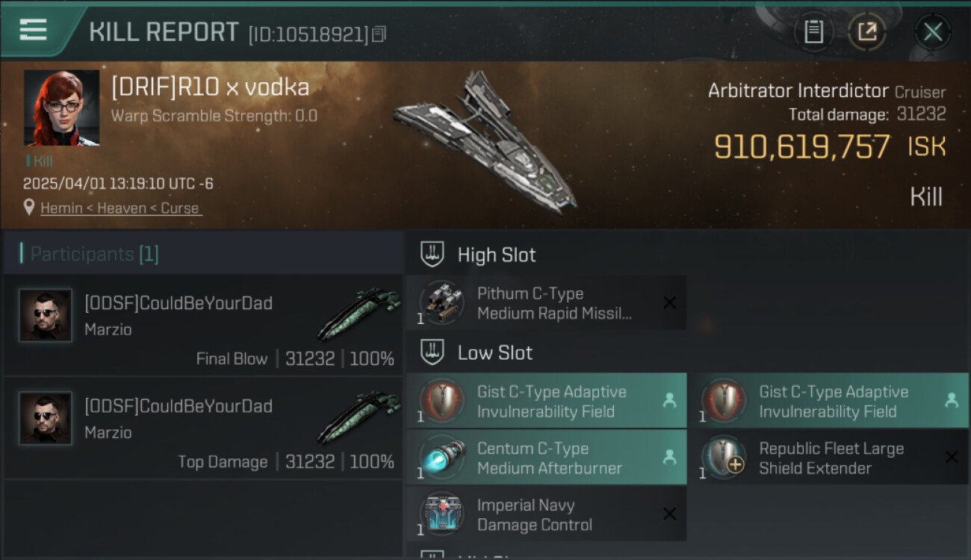Click the Imperial Navy Damage Control icon

tap(441, 514)
